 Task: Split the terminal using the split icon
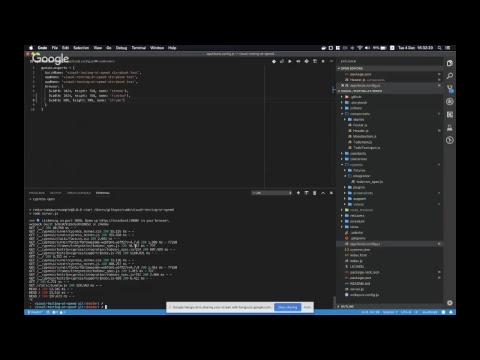click(306, 193)
